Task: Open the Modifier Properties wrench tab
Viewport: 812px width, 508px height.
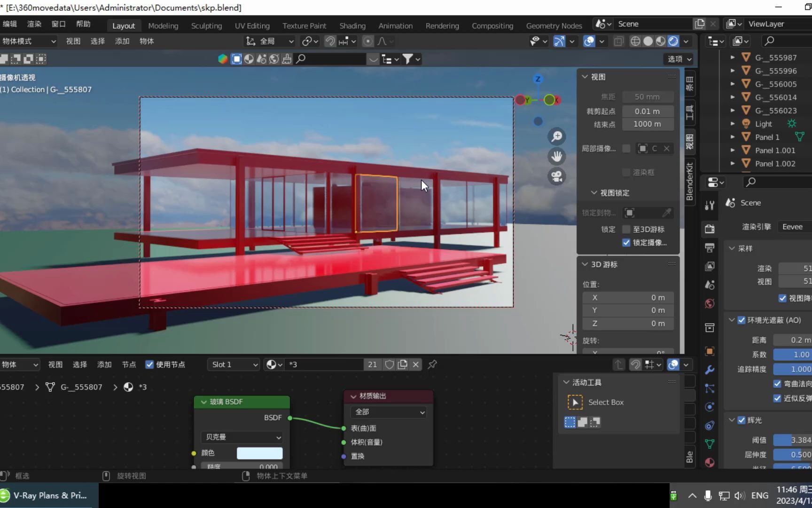Action: point(710,370)
